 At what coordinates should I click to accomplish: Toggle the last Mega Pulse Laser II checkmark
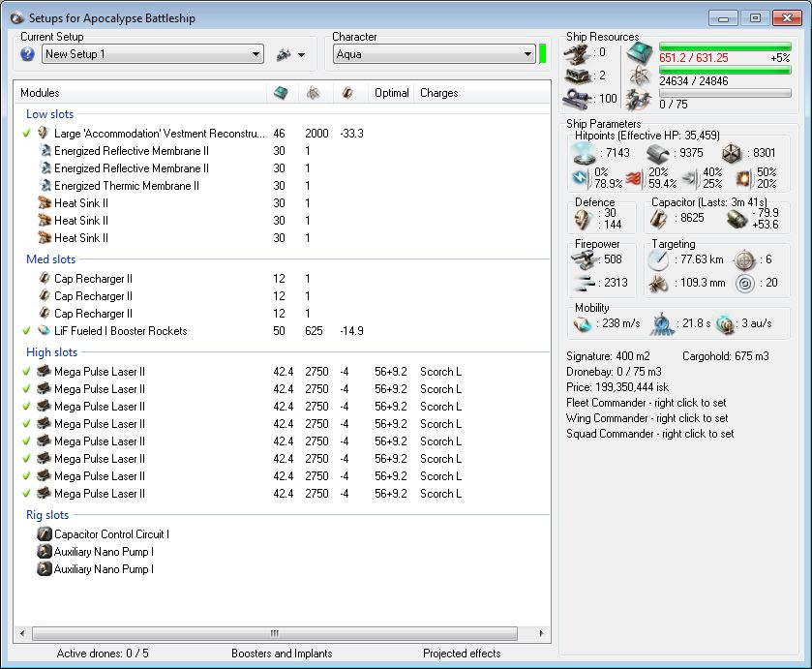tap(26, 494)
